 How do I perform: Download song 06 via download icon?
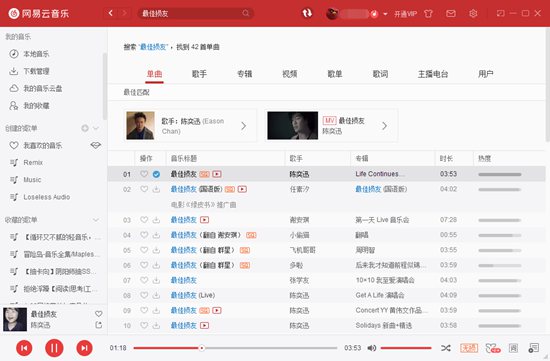click(156, 265)
